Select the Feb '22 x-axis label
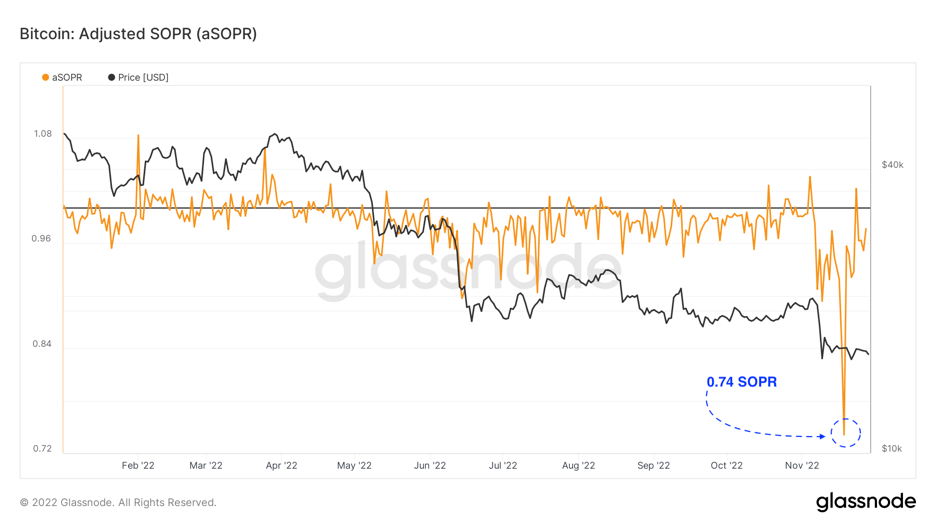 coord(138,465)
